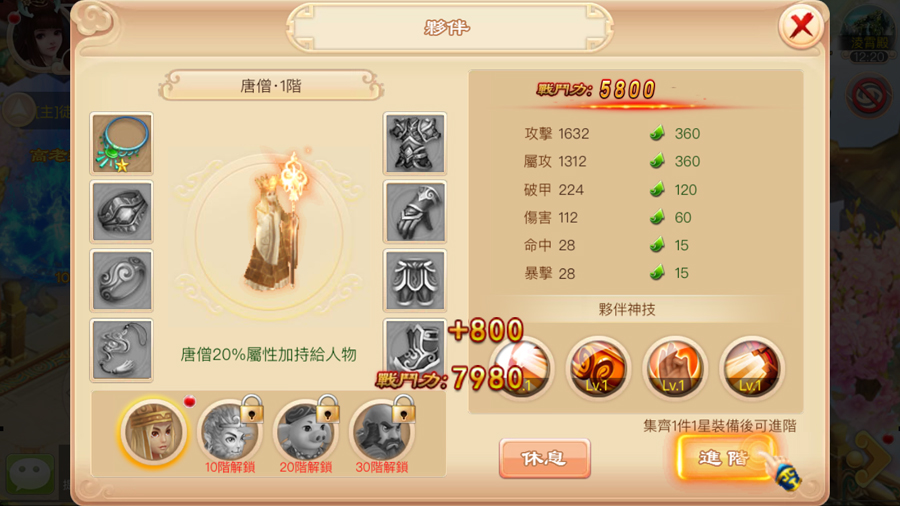The width and height of the screenshot is (900, 506).
Task: Select the locked pig companion at 20階解鎖
Action: 305,431
